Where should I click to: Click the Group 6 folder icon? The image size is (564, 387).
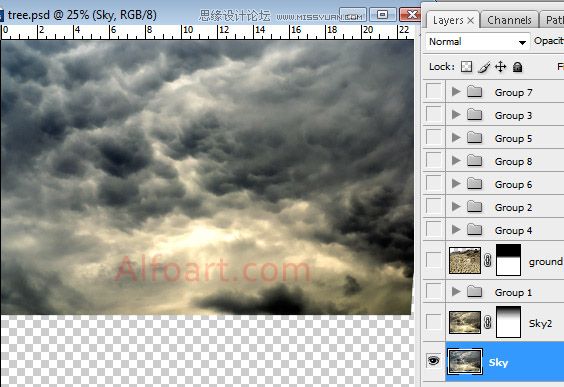pos(474,184)
